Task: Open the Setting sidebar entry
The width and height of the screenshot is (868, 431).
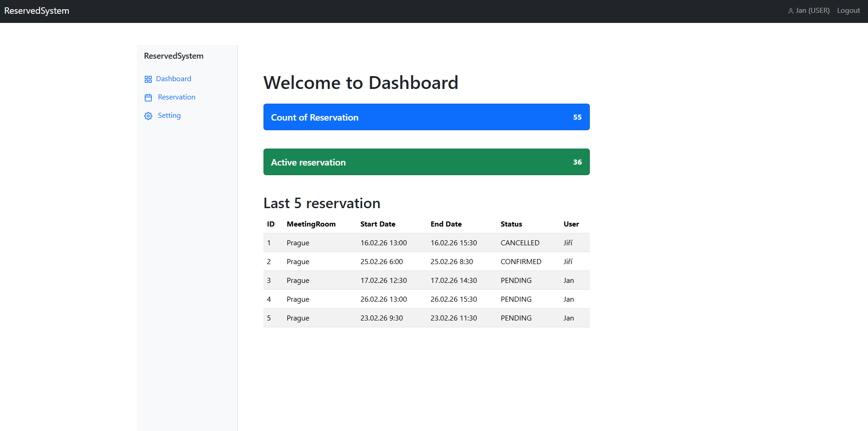Action: pos(169,115)
